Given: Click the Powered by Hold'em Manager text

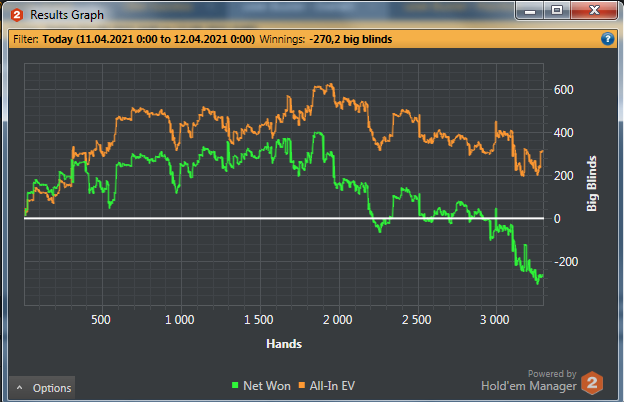Looking at the screenshot, I should tap(529, 381).
